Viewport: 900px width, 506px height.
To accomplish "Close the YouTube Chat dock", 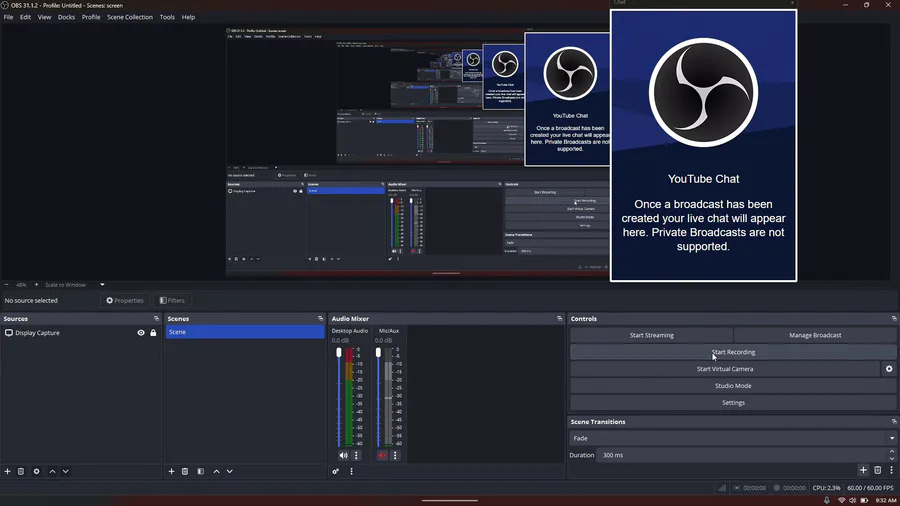I will click(792, 3).
